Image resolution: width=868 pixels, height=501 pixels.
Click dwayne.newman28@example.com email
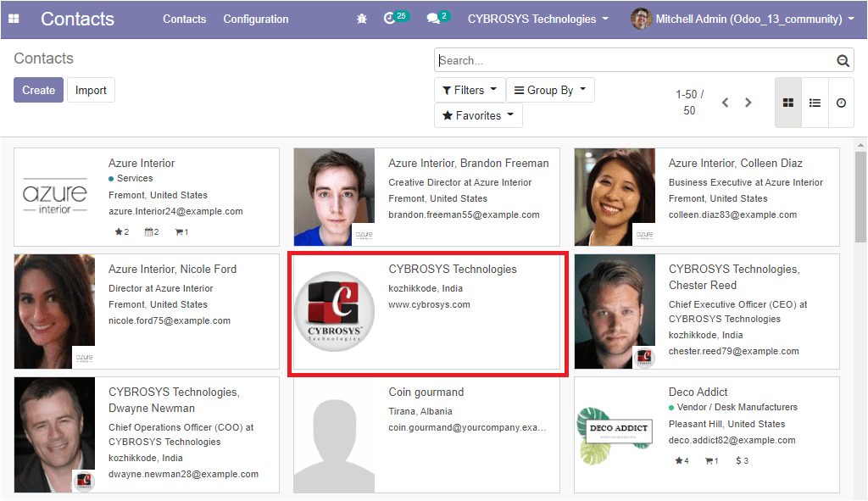point(183,474)
